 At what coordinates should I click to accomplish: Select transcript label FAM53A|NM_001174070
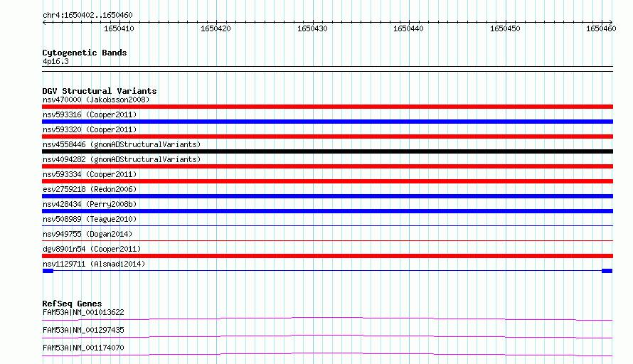point(83,348)
